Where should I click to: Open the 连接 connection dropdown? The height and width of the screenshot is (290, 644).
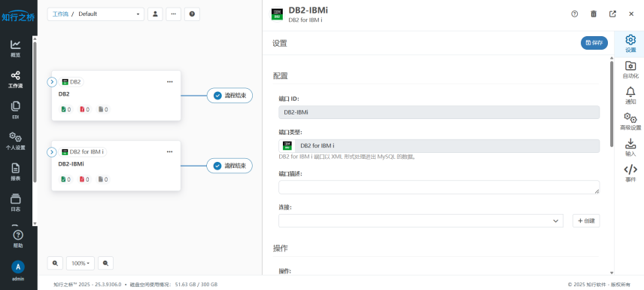(421, 221)
